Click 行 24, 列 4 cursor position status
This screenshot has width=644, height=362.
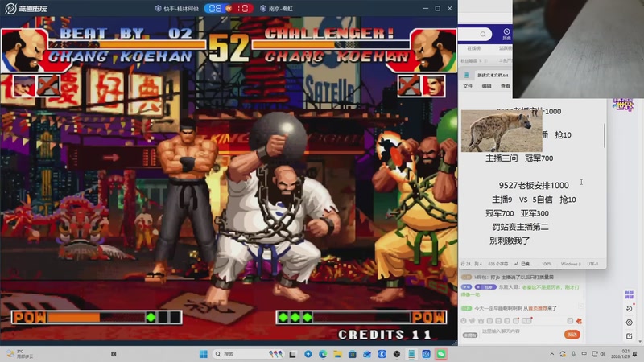tap(472, 264)
